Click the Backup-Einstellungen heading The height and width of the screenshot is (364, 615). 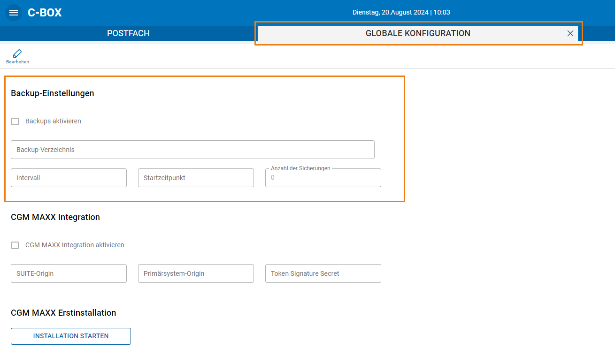pyautogui.click(x=53, y=93)
